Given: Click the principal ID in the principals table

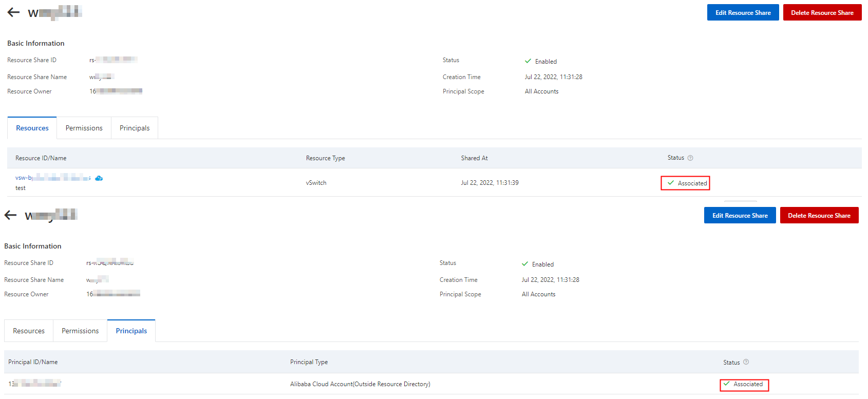Looking at the screenshot, I should click(34, 384).
